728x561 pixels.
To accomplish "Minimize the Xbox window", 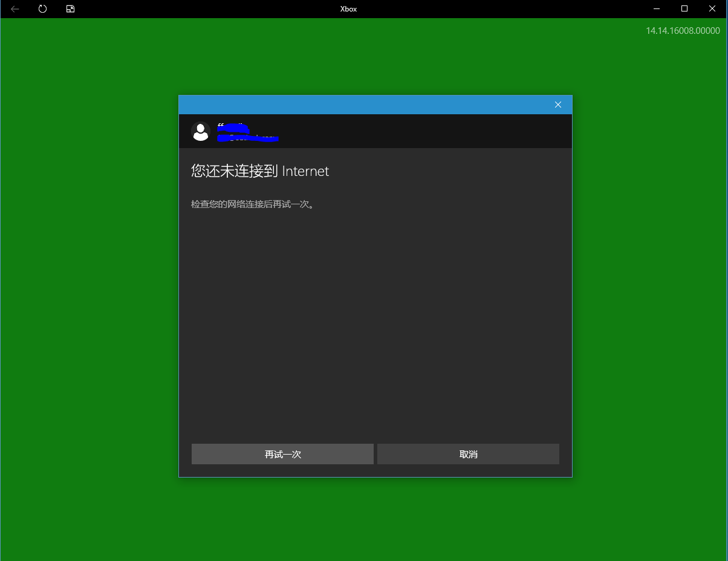I will point(657,8).
